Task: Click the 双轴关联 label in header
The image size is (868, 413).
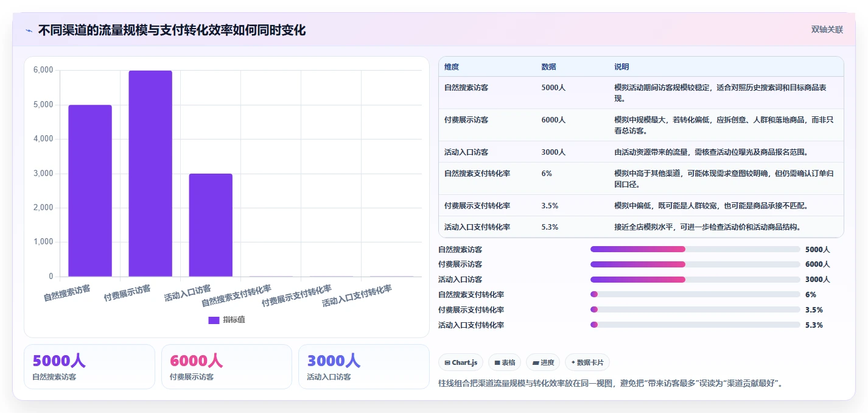Action: pyautogui.click(x=827, y=29)
